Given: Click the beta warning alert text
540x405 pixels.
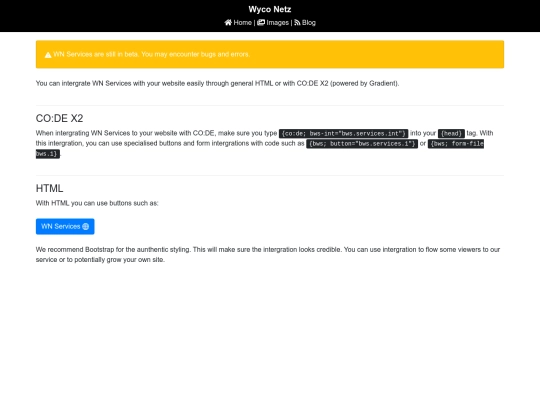Looking at the screenshot, I should point(152,54).
